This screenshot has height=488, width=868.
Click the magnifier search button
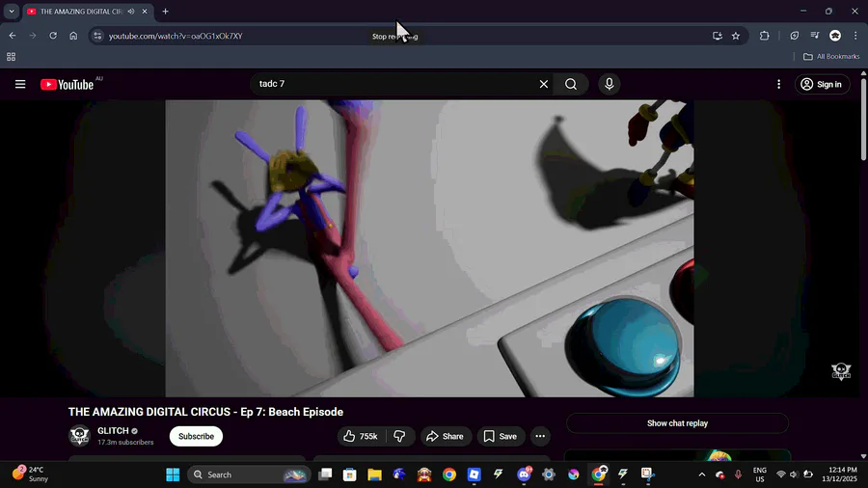pos(571,84)
